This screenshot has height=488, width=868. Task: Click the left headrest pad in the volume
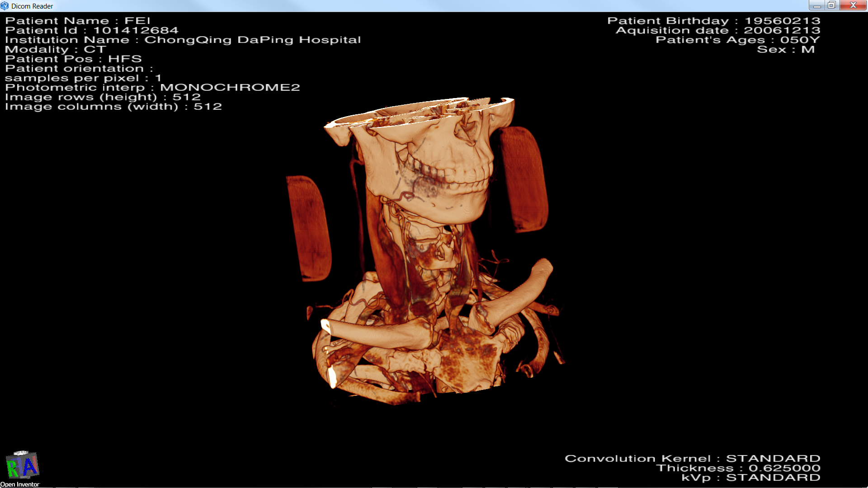[309, 228]
